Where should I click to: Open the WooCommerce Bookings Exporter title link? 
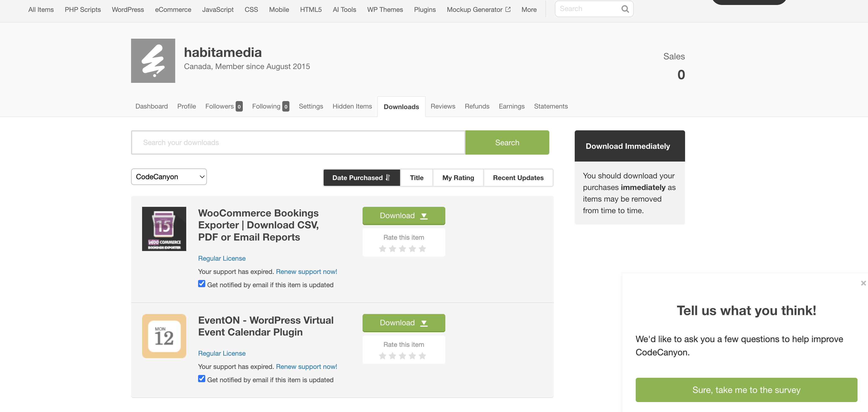click(x=259, y=225)
